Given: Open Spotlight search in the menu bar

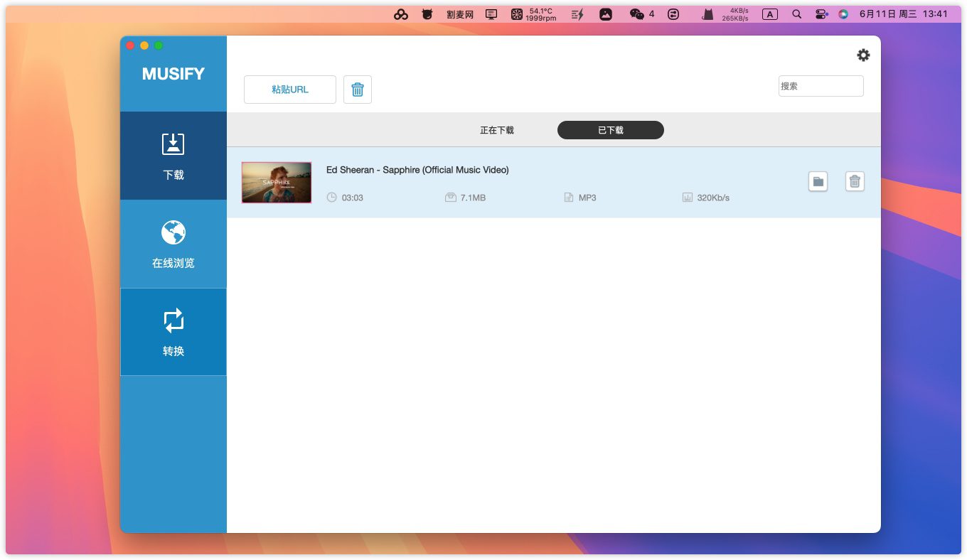Looking at the screenshot, I should click(797, 14).
